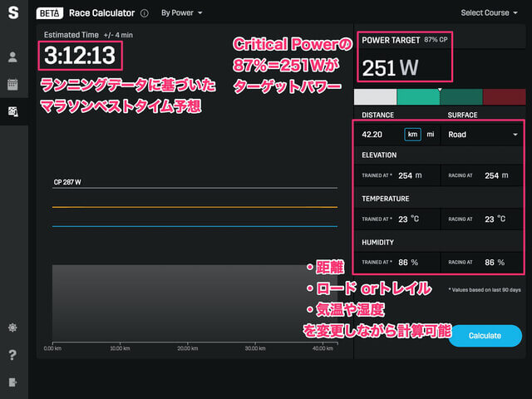This screenshot has width=532, height=399.
Task: Click the 251 W power target value
Action: click(x=390, y=68)
